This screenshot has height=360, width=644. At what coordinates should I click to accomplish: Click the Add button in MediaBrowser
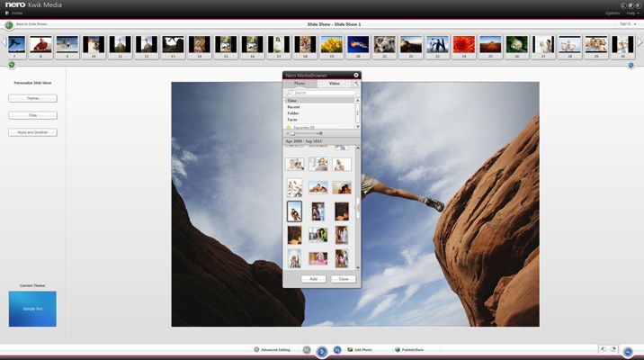pyautogui.click(x=312, y=279)
